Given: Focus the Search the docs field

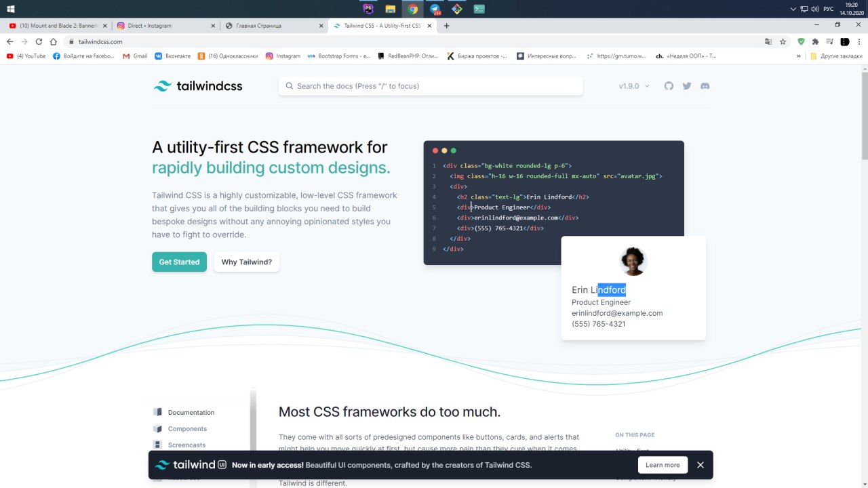Looking at the screenshot, I should point(431,86).
